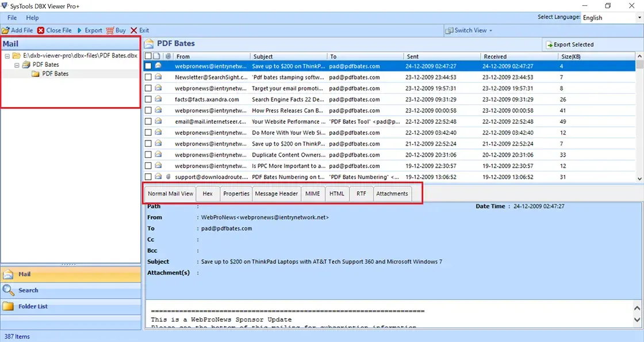This screenshot has height=342, width=644.
Task: Open Folder List in sidebar
Action: (x=32, y=306)
